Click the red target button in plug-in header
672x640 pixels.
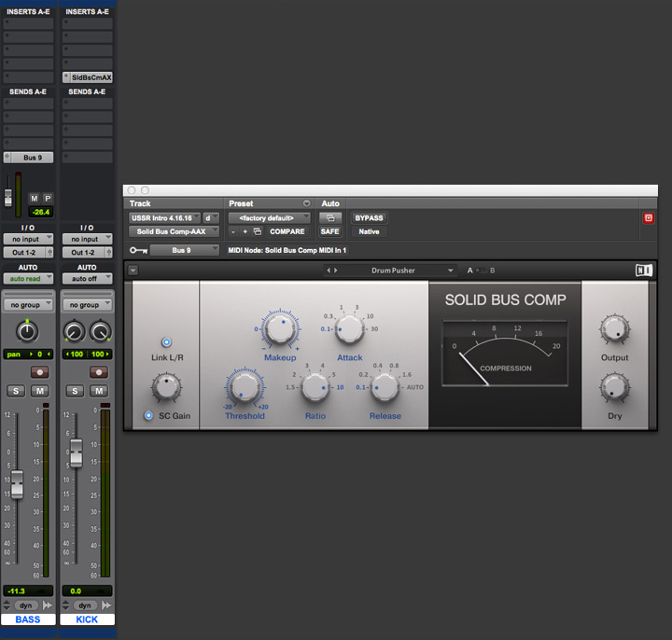(649, 218)
